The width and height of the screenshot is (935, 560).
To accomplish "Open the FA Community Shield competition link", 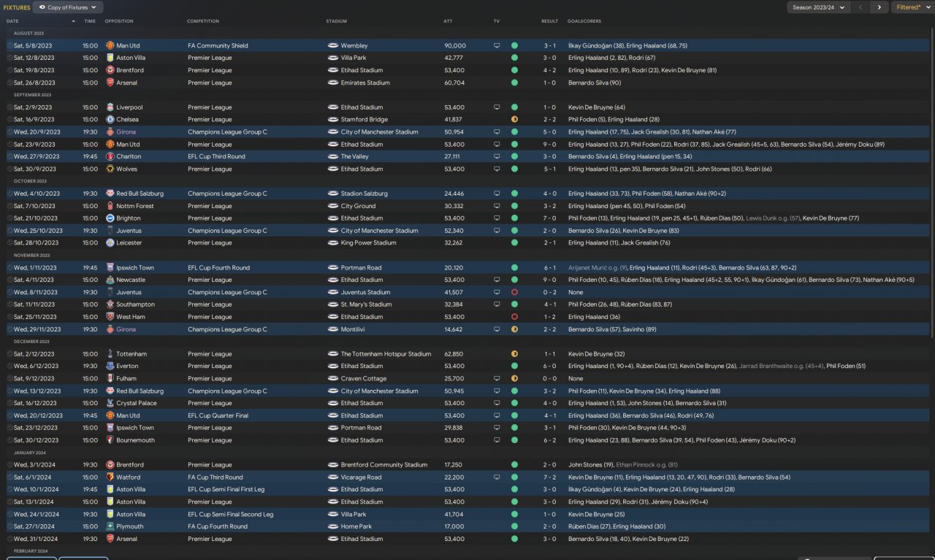I will (x=218, y=46).
